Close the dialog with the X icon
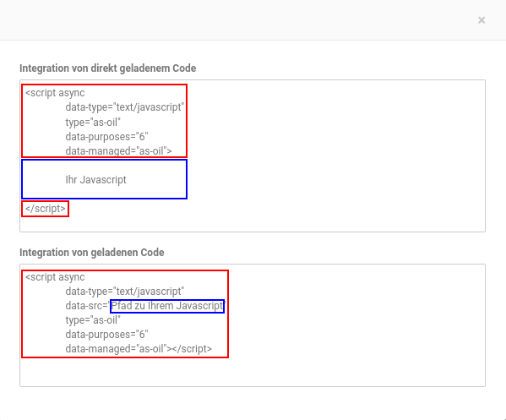 click(x=482, y=20)
